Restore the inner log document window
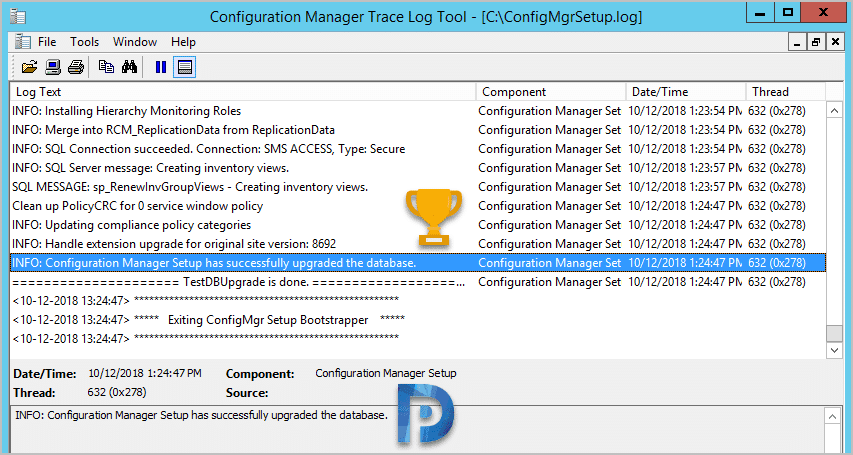Screen dimensions: 853x455 pos(815,42)
